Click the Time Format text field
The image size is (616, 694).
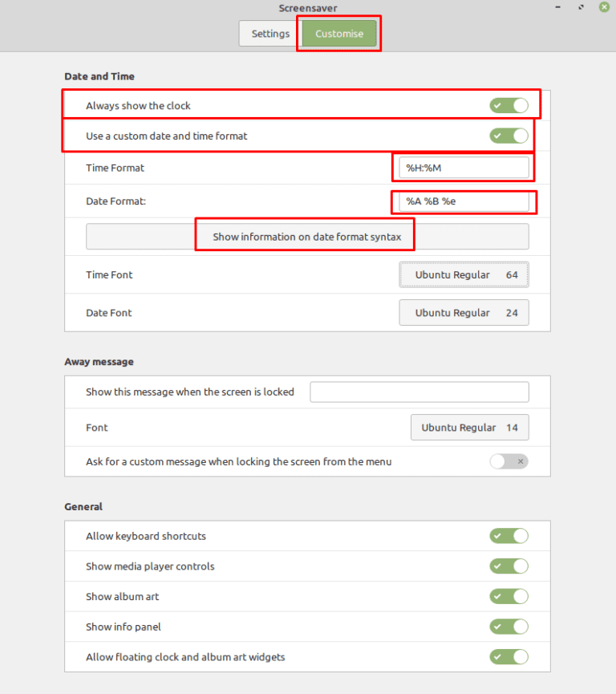coord(464,168)
